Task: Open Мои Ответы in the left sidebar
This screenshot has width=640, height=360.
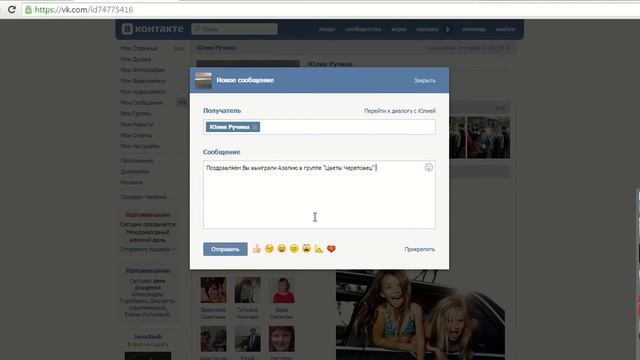Action: [x=136, y=135]
